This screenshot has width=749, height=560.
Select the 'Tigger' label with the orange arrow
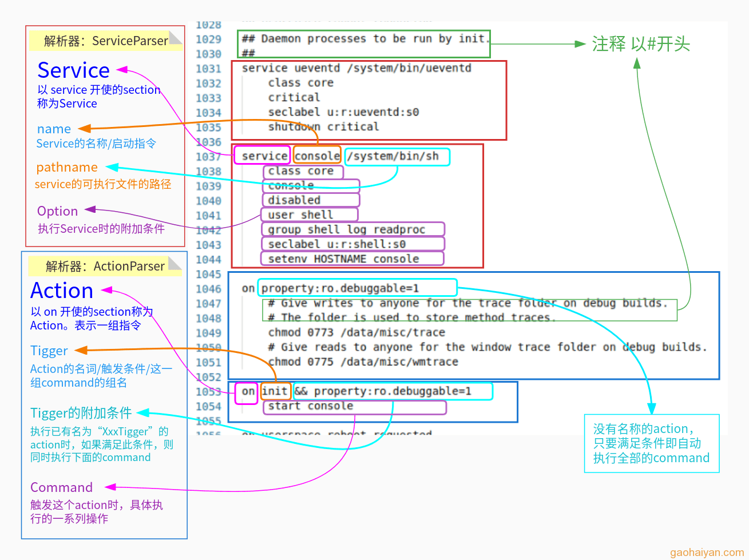point(49,351)
